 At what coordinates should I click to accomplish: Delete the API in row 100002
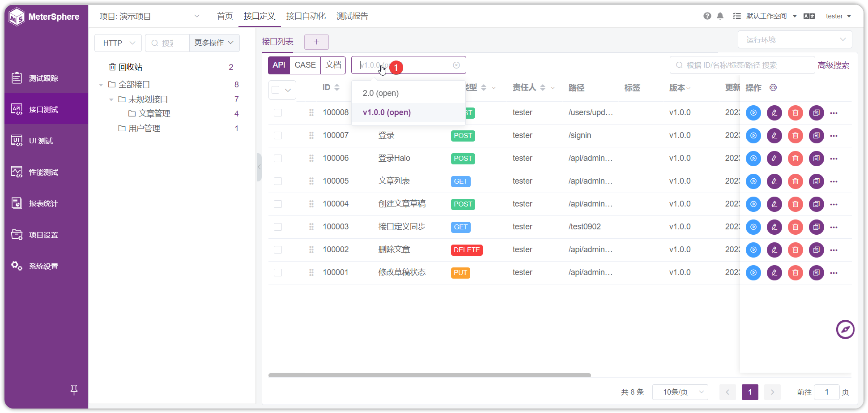pyautogui.click(x=796, y=250)
